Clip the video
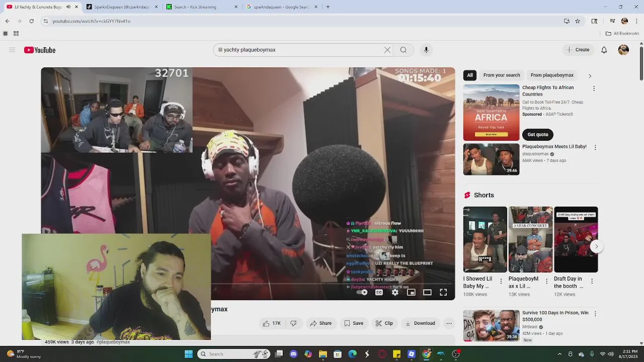The height and width of the screenshot is (362, 644). point(384,323)
